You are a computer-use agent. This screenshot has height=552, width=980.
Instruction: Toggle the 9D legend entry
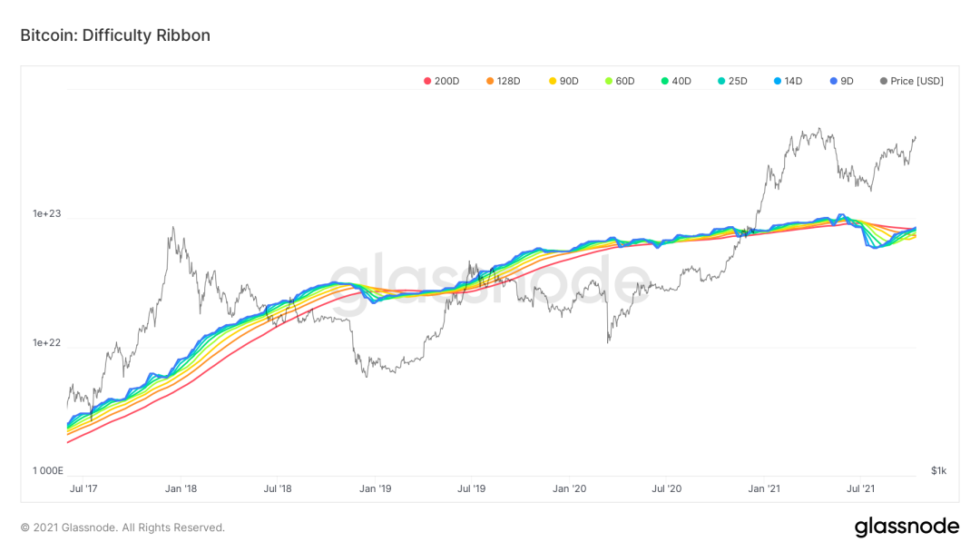pyautogui.click(x=842, y=82)
